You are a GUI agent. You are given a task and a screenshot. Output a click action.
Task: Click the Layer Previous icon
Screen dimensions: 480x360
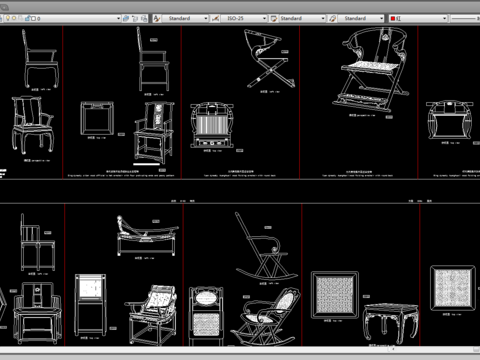pos(135,19)
